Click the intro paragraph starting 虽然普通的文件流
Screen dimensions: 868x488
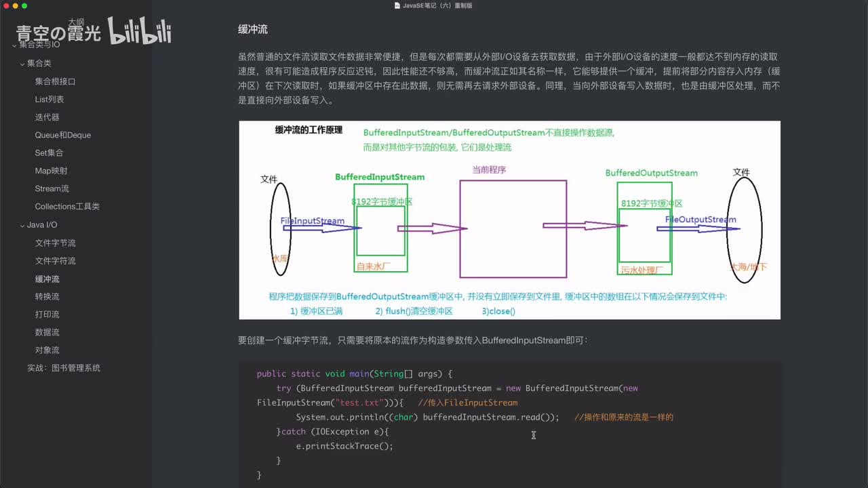pos(509,79)
